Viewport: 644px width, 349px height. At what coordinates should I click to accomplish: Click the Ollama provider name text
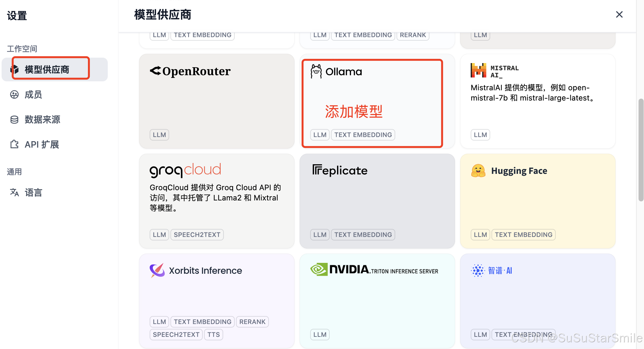click(344, 72)
